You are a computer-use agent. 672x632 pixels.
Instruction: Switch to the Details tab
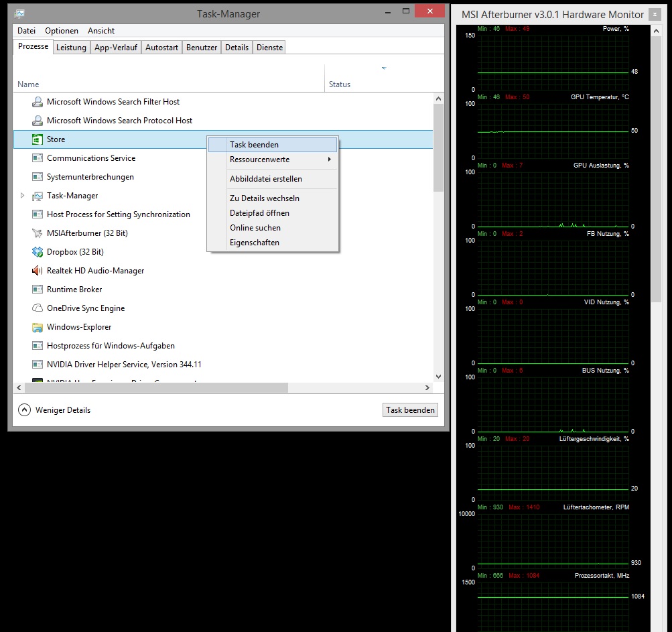237,47
